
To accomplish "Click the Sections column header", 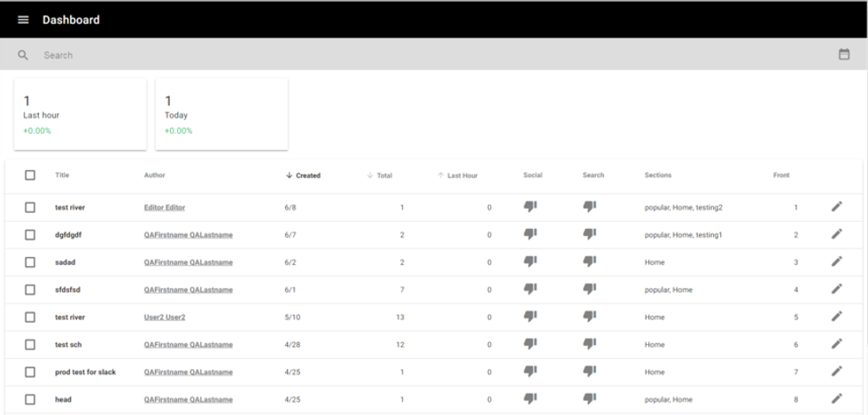I will click(x=658, y=176).
